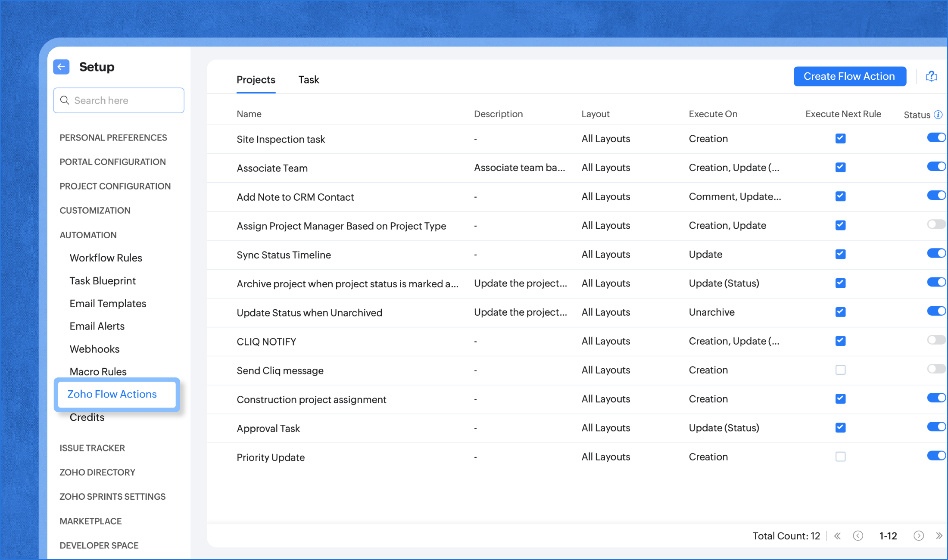948x560 pixels.
Task: Go to the first page using the double-left arrow
Action: [837, 536]
